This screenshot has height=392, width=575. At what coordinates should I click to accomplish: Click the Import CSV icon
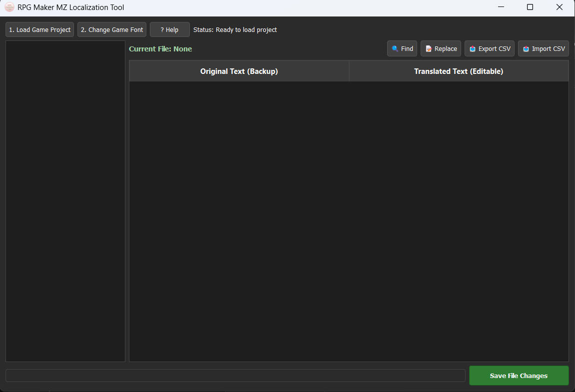(526, 49)
